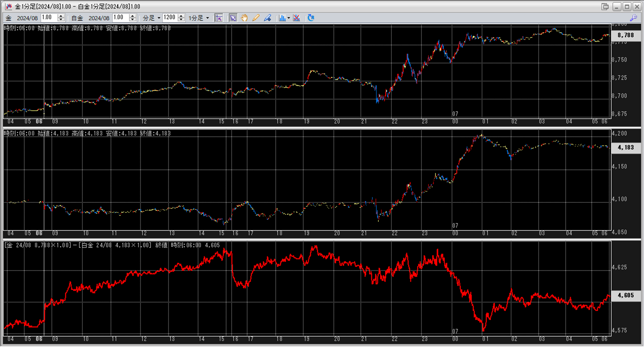
Task: Click the delete indicators icon
Action: 297,18
